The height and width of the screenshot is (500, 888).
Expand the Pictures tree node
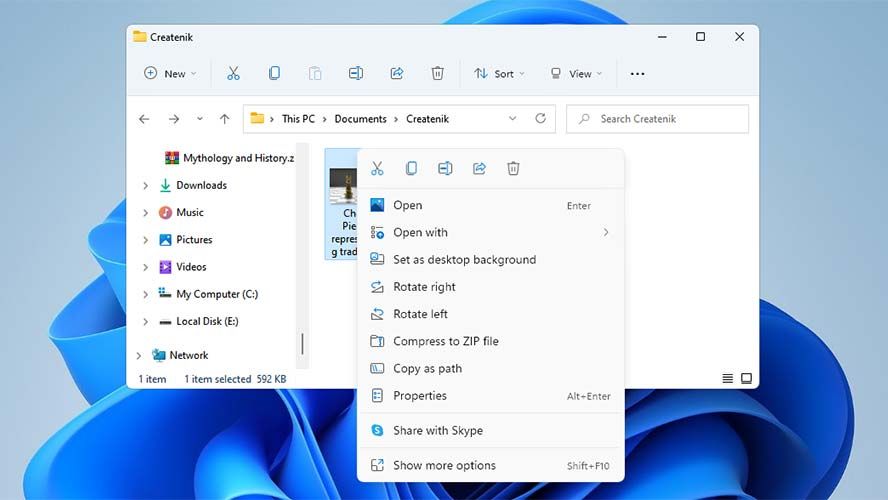point(146,240)
